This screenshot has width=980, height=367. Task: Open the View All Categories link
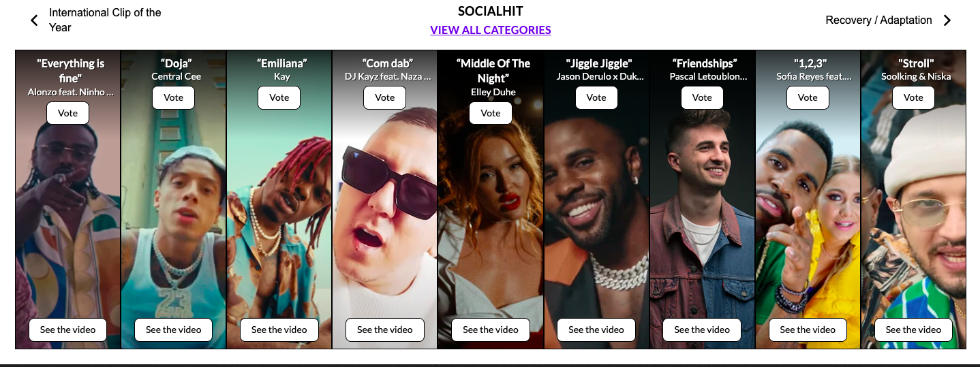(x=491, y=30)
